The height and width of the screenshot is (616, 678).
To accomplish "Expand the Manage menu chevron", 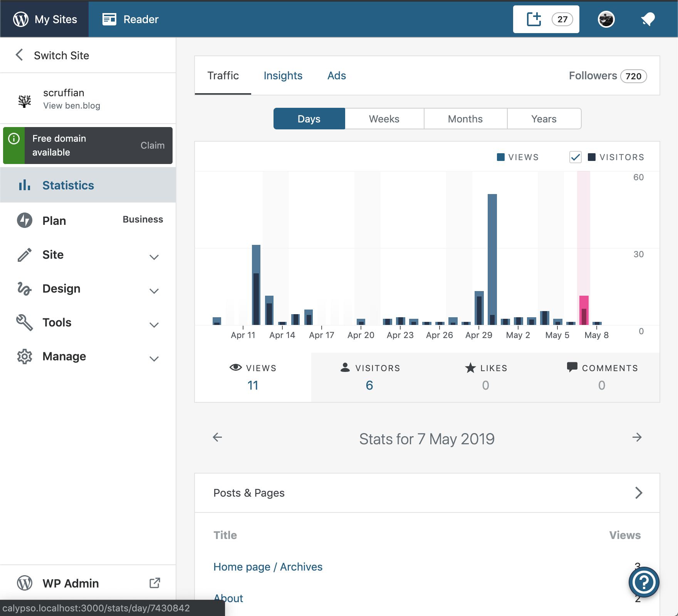I will pyautogui.click(x=154, y=359).
